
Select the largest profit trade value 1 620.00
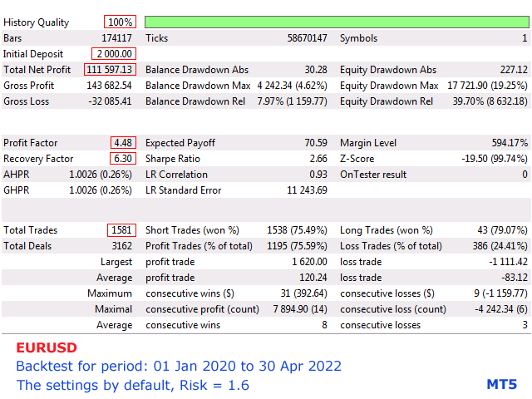(309, 262)
